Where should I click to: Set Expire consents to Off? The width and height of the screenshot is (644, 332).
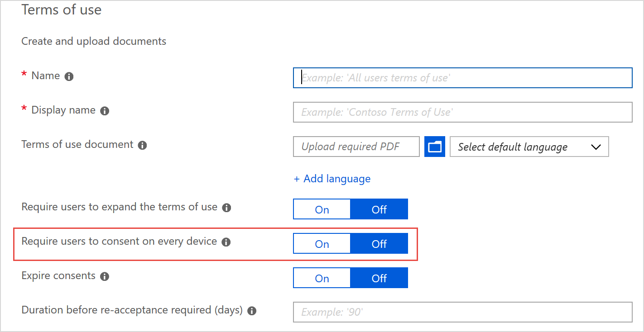pos(379,278)
